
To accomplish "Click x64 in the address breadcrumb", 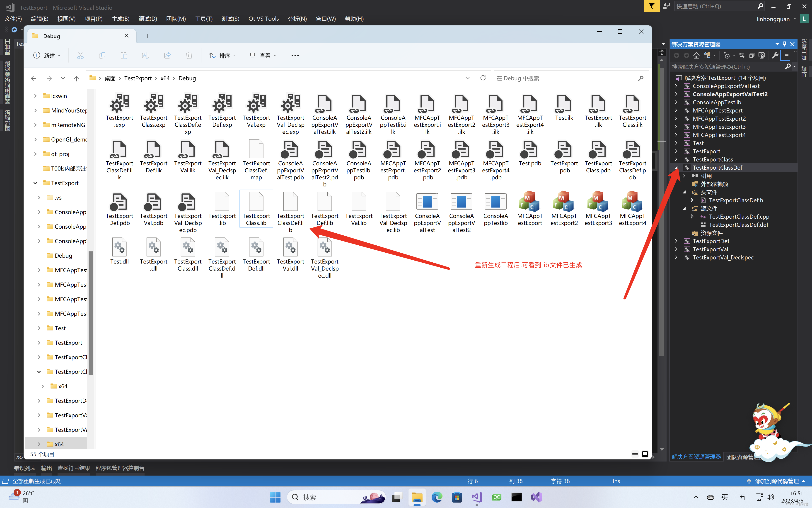I will 165,78.
